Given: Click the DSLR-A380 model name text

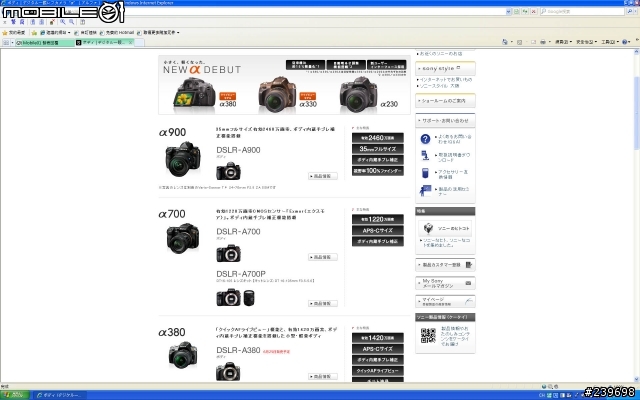Looking at the screenshot, I should point(238,350).
